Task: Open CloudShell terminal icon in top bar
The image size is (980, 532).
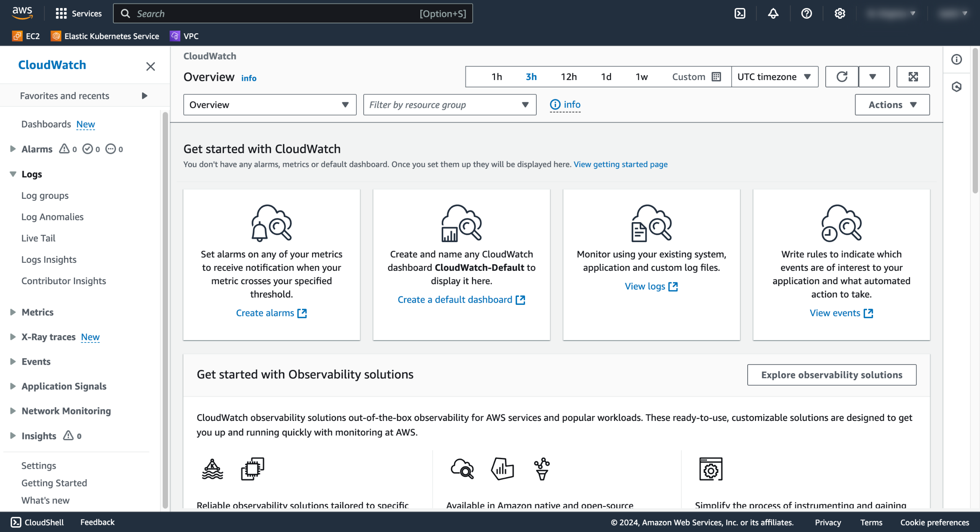Action: (x=740, y=14)
